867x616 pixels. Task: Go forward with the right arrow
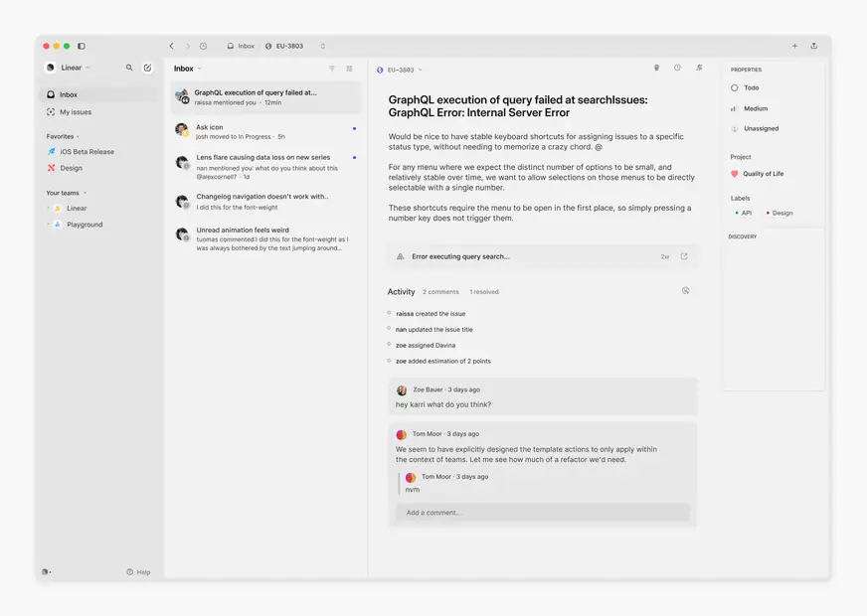pyautogui.click(x=188, y=46)
